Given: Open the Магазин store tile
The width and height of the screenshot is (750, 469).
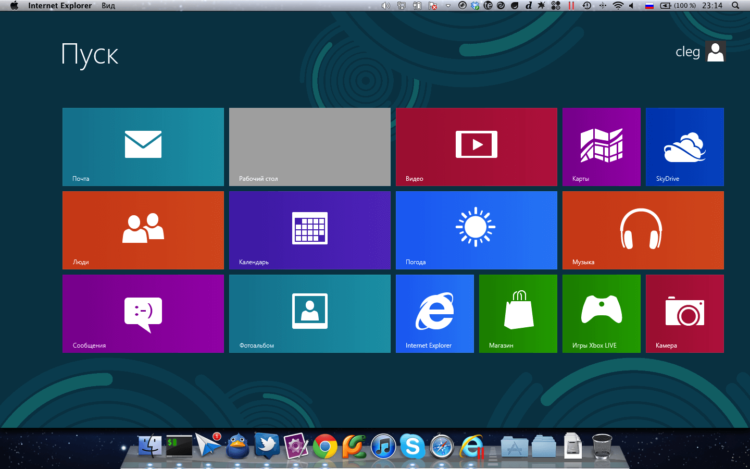Looking at the screenshot, I should coord(518,314).
